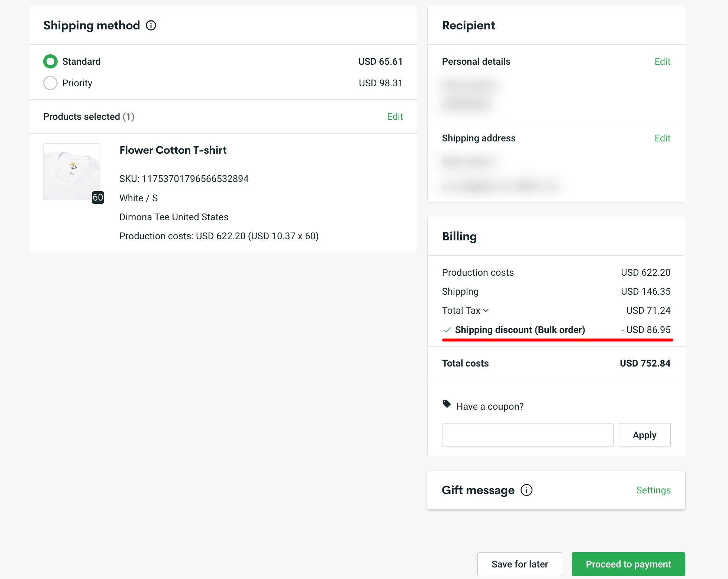Edit the Personal details
The width and height of the screenshot is (728, 579).
pyautogui.click(x=662, y=61)
